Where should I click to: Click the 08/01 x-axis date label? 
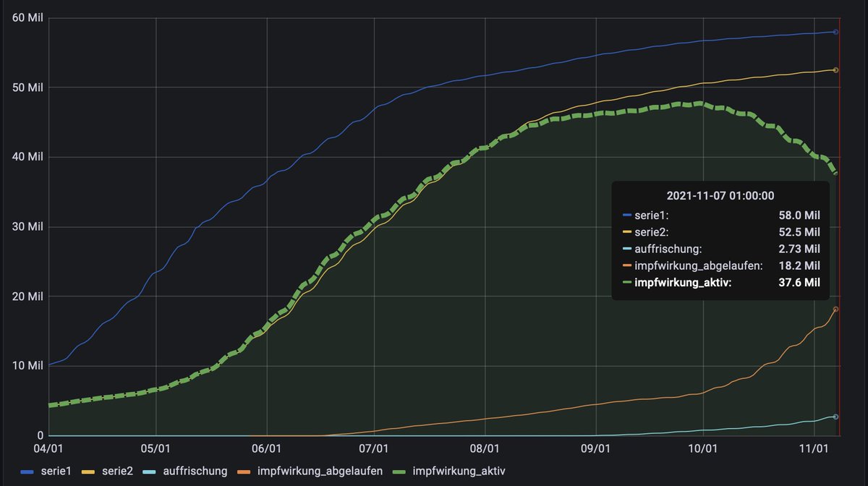click(485, 448)
